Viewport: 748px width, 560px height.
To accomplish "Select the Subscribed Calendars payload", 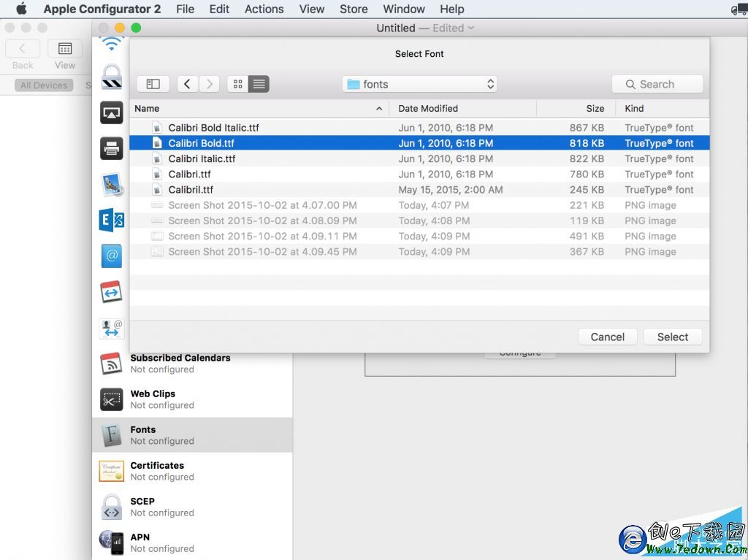I will tap(180, 364).
